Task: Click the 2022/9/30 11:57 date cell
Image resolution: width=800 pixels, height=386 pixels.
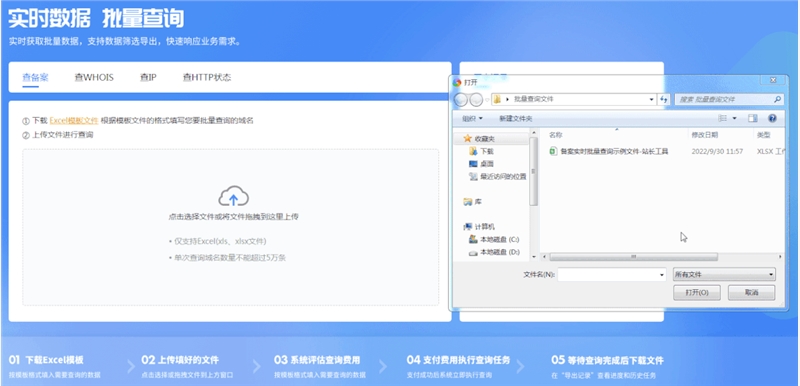Action: pyautogui.click(x=717, y=151)
